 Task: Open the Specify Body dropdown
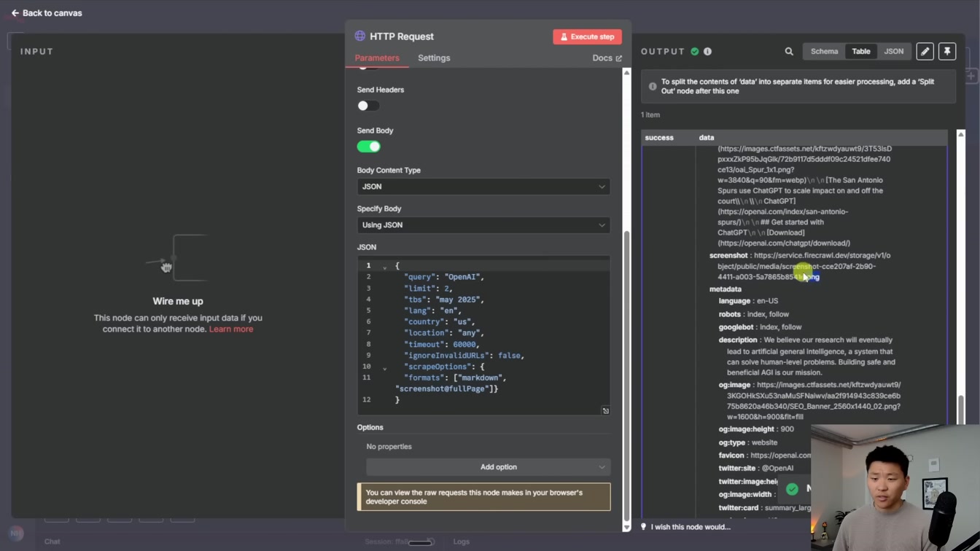[483, 225]
